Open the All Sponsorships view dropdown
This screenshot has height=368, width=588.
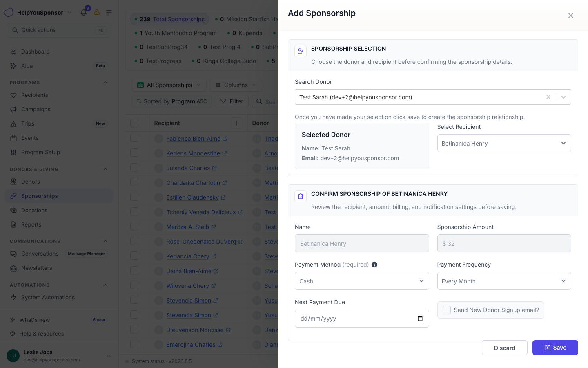tap(169, 85)
